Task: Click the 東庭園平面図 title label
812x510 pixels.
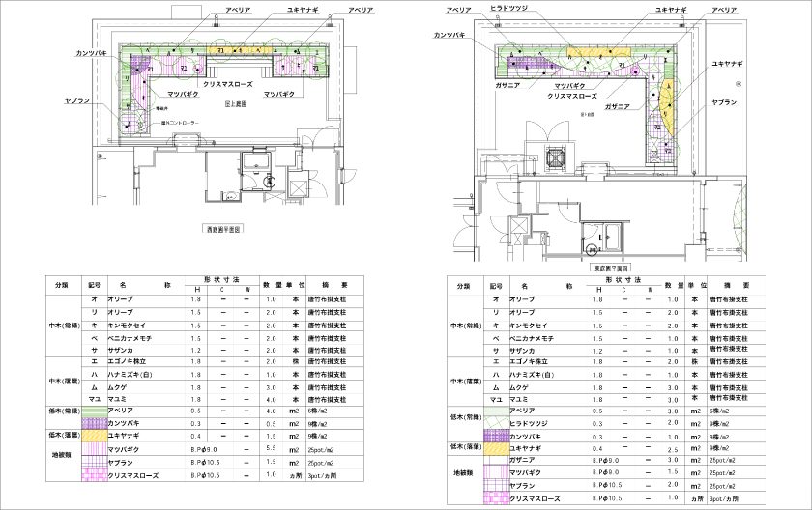Action: [611, 268]
